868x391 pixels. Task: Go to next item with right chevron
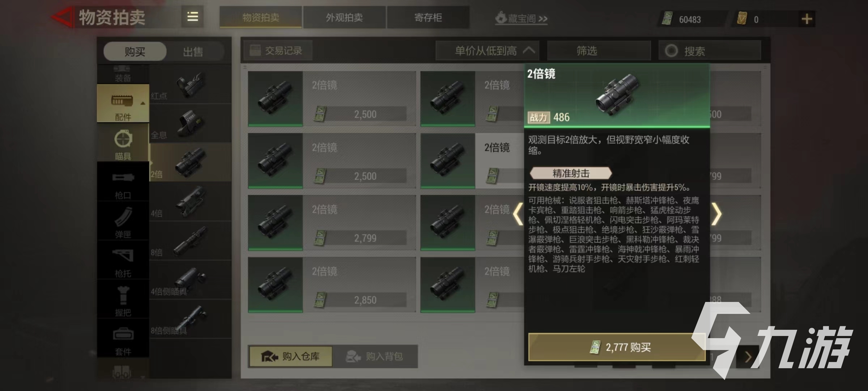tap(717, 214)
